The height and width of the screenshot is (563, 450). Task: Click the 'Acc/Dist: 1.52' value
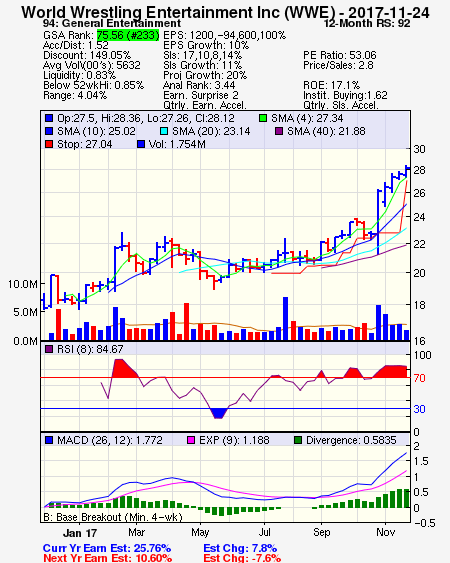click(x=76, y=45)
